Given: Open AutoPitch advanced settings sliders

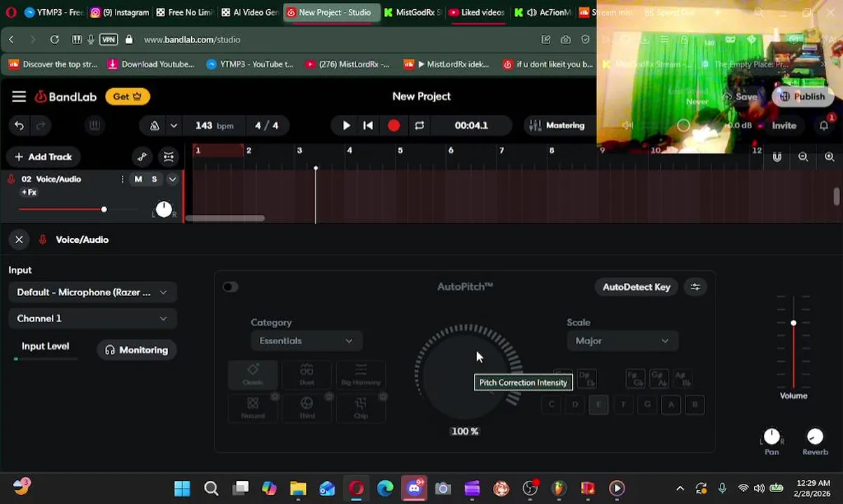Looking at the screenshot, I should 695,287.
